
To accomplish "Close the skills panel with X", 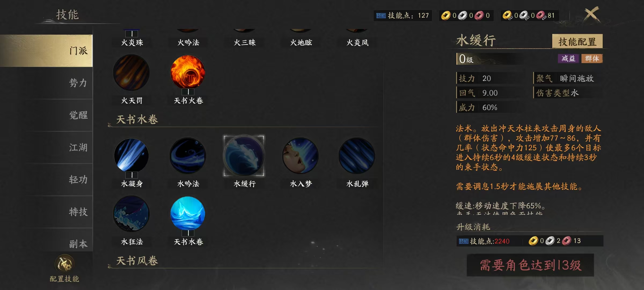I will [x=591, y=15].
